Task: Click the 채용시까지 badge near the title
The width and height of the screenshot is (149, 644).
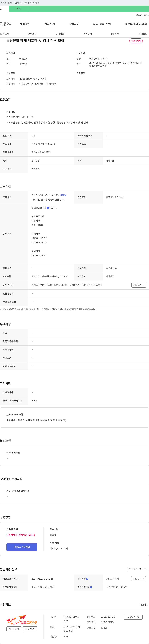Action: coord(136,41)
